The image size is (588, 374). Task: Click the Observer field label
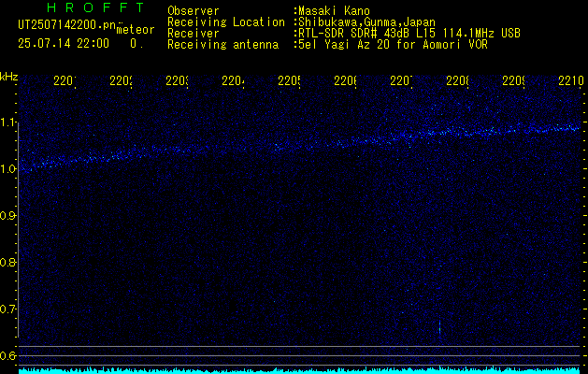pos(194,11)
